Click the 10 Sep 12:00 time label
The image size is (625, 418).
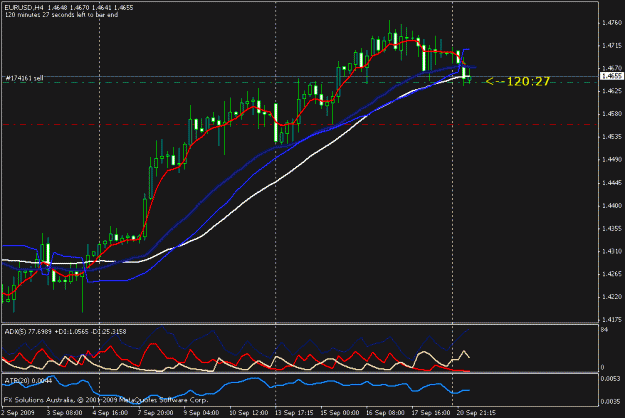click(x=249, y=413)
